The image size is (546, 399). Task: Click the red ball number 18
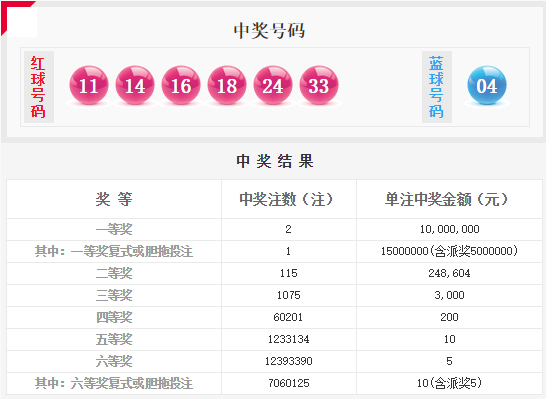point(227,85)
